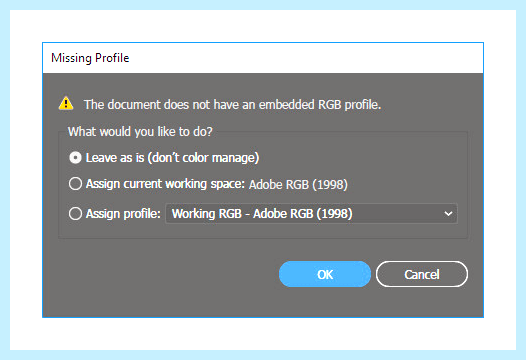Screen dimensions: 526x360
Task: Click the 'Missing Profile' title text
Action: click(x=90, y=58)
